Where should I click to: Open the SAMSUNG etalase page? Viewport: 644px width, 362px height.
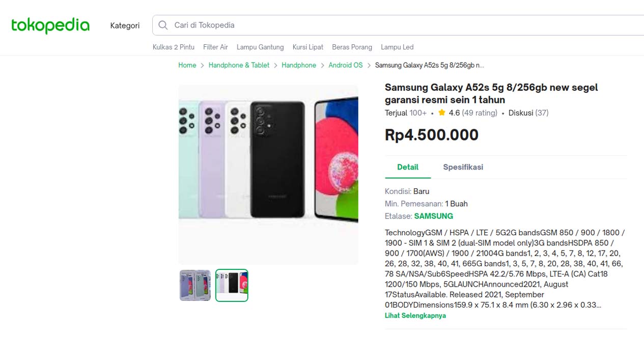(x=433, y=216)
